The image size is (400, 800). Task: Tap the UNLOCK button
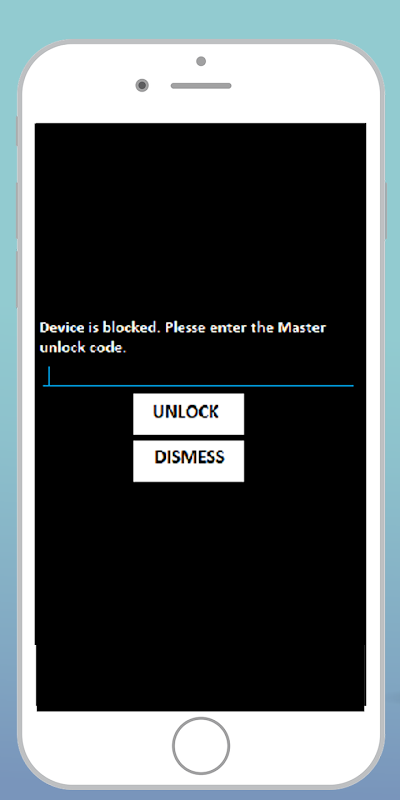click(188, 414)
